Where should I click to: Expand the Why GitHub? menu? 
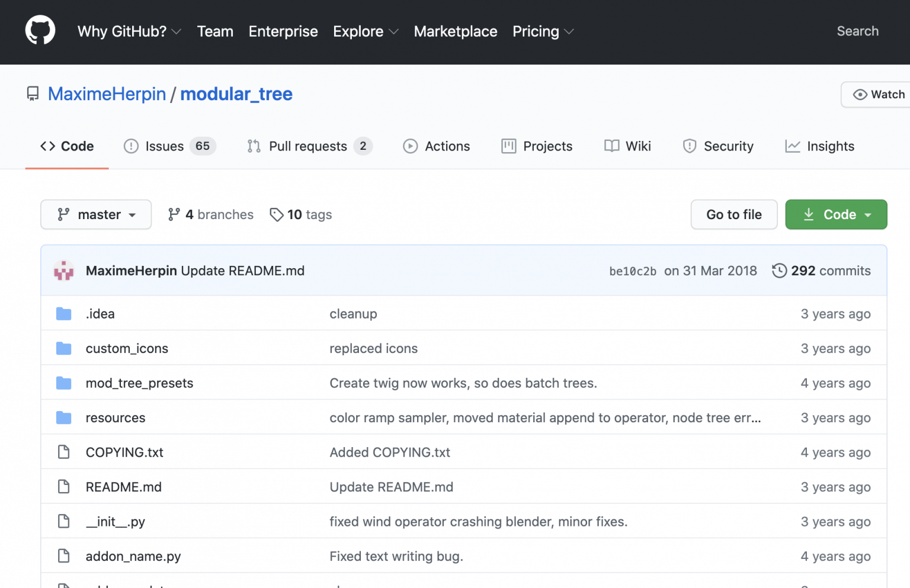(129, 31)
